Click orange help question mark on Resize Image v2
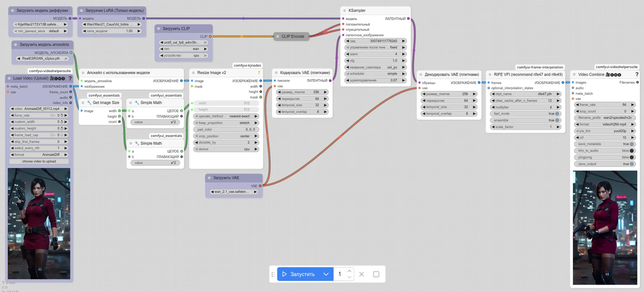The height and width of the screenshot is (292, 644). coord(259,73)
